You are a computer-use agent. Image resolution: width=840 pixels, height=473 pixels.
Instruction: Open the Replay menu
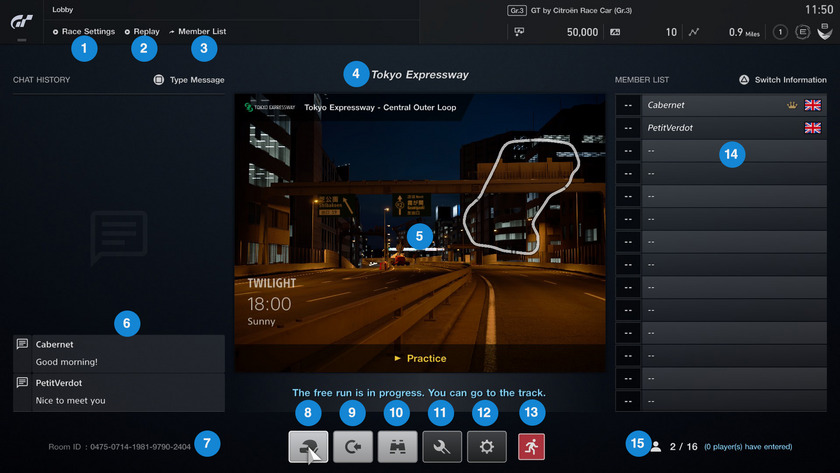[x=146, y=32]
